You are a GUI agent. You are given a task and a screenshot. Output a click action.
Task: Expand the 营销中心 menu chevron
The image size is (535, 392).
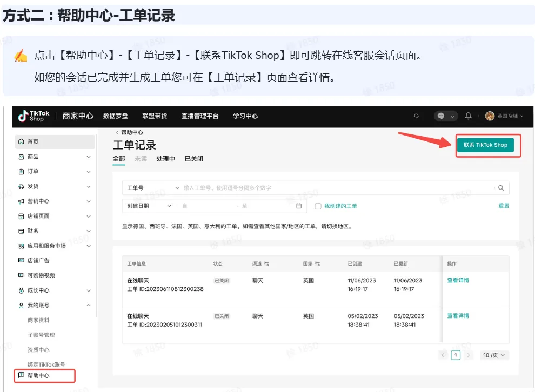89,201
